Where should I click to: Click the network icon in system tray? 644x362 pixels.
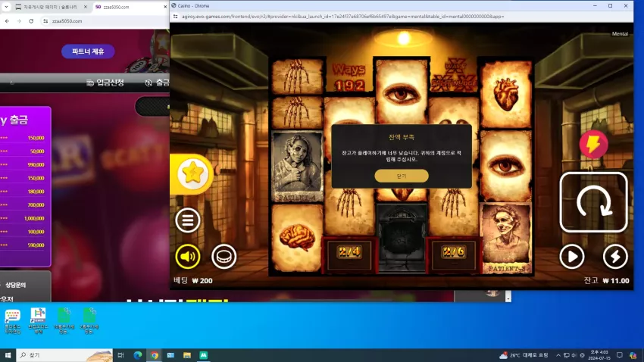pos(567,355)
